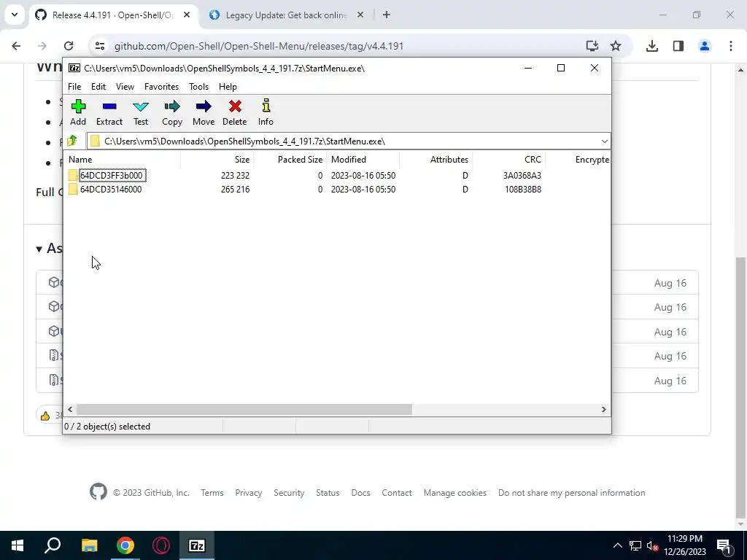Switch to the Release 4.4.191 Open-Shell tab
The width and height of the screenshot is (747, 560).
click(x=112, y=15)
